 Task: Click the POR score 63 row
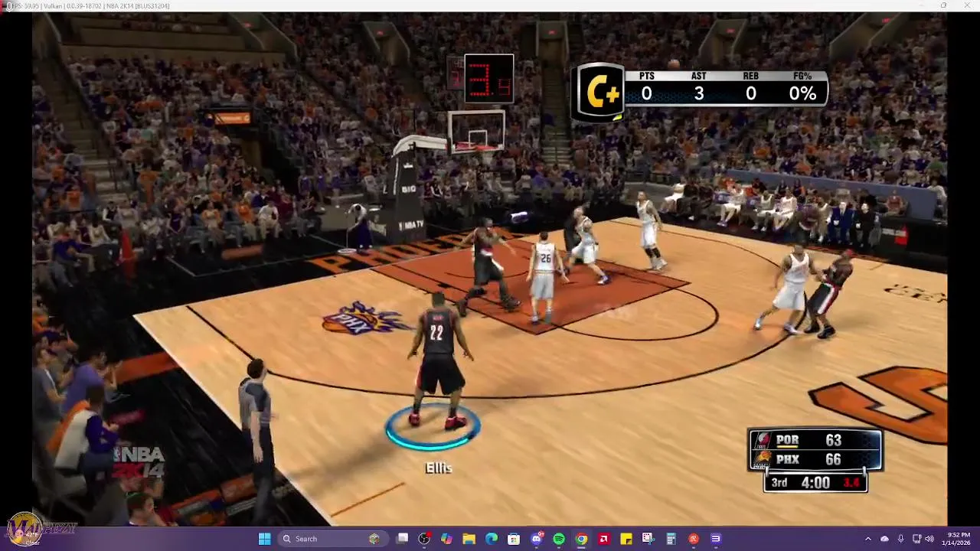pos(815,440)
